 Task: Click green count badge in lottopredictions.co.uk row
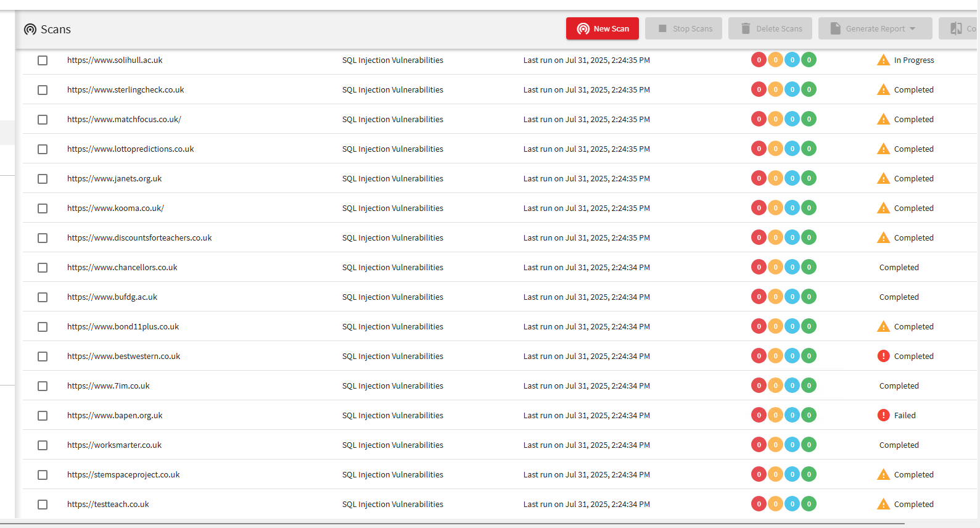(809, 149)
